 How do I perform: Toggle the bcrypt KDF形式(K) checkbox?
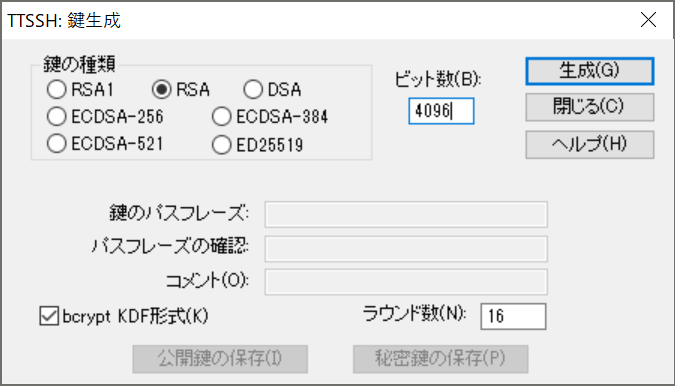49,316
